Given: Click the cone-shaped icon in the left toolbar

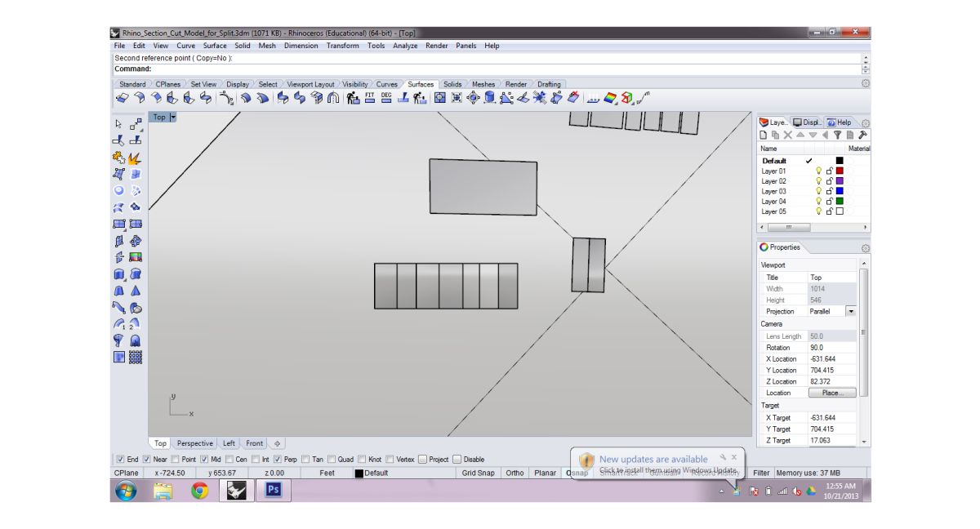Looking at the screenshot, I should [x=136, y=291].
